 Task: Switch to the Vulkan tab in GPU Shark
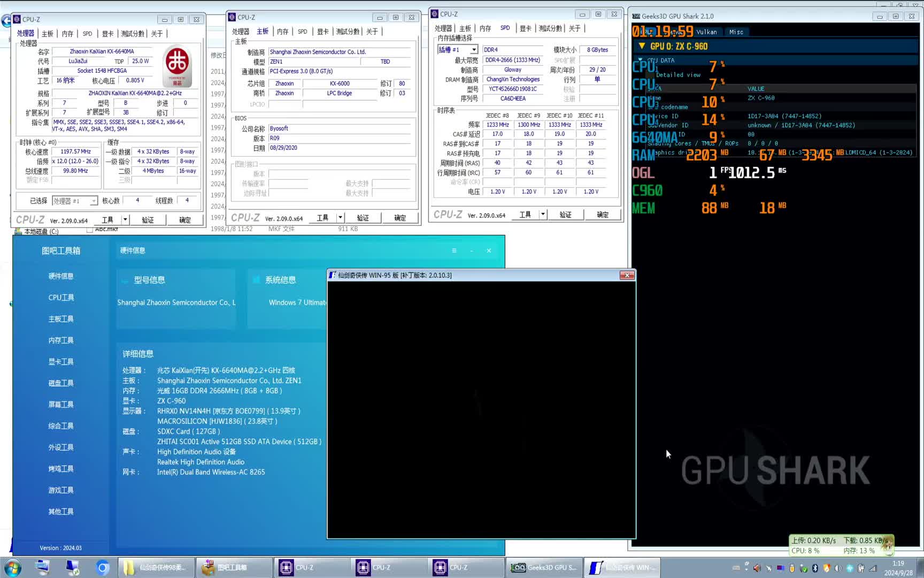[x=706, y=32]
